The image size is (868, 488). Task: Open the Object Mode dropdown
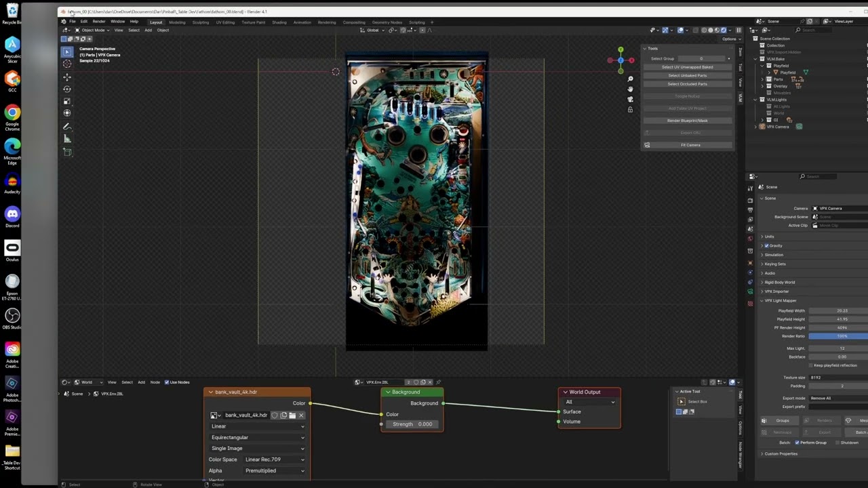[x=91, y=30]
